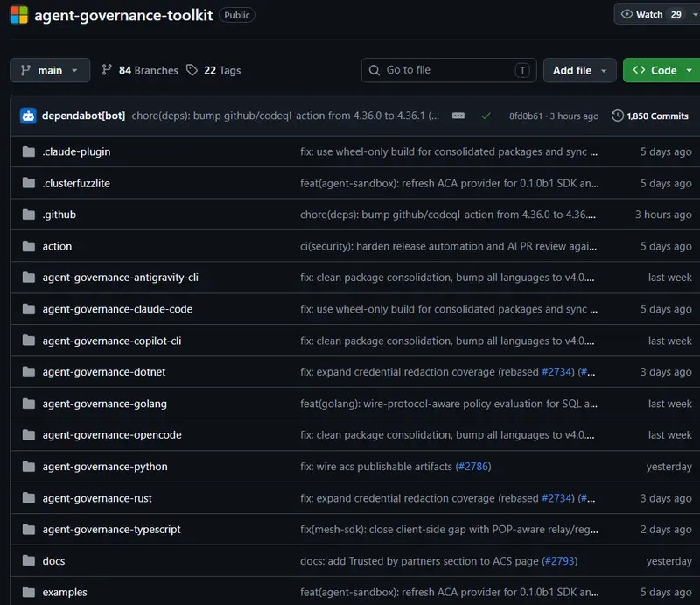Click folder icon for agent-governance-claude-code
This screenshot has width=700, height=605.
click(29, 309)
